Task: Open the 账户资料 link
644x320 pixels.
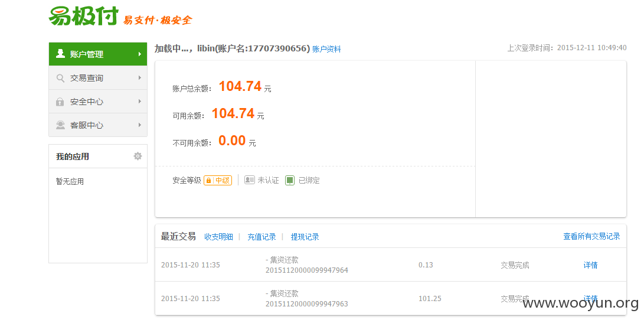Action: (326, 49)
